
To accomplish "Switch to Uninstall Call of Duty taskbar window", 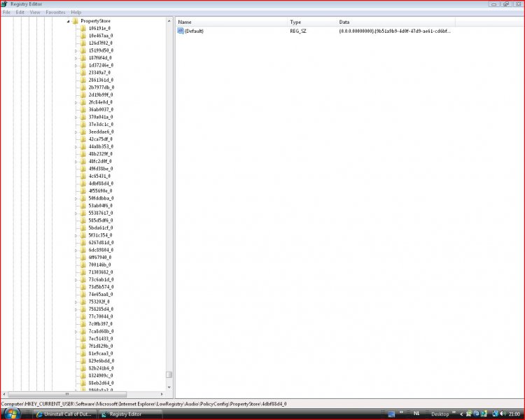I will [x=64, y=414].
